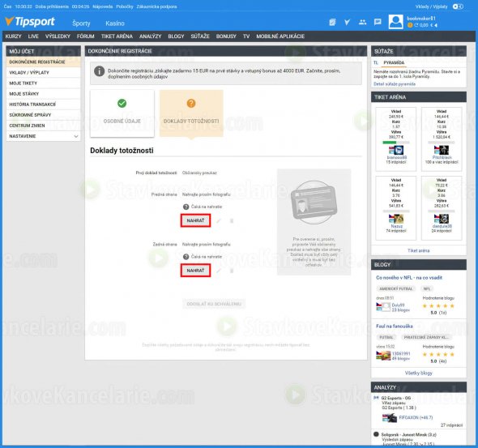Click ball icon beside Soligorsk match
This screenshot has width=478, height=448.
[376, 434]
